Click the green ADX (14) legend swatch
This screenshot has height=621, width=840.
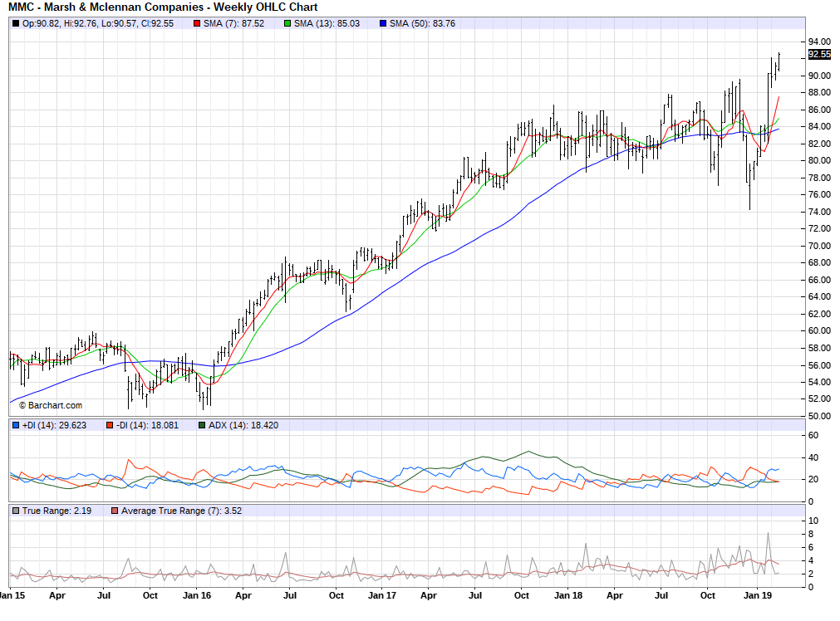click(202, 425)
